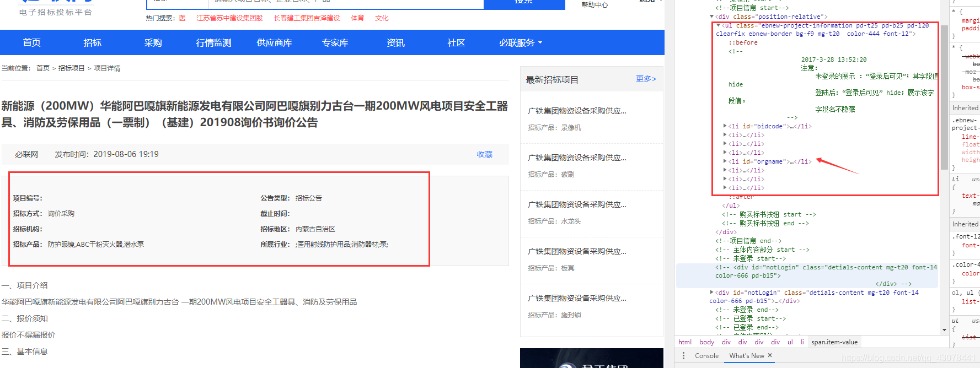
Task: Click the 防护眼镜,ABC干粉灭火器,潜水泵 value
Action: coord(96,245)
